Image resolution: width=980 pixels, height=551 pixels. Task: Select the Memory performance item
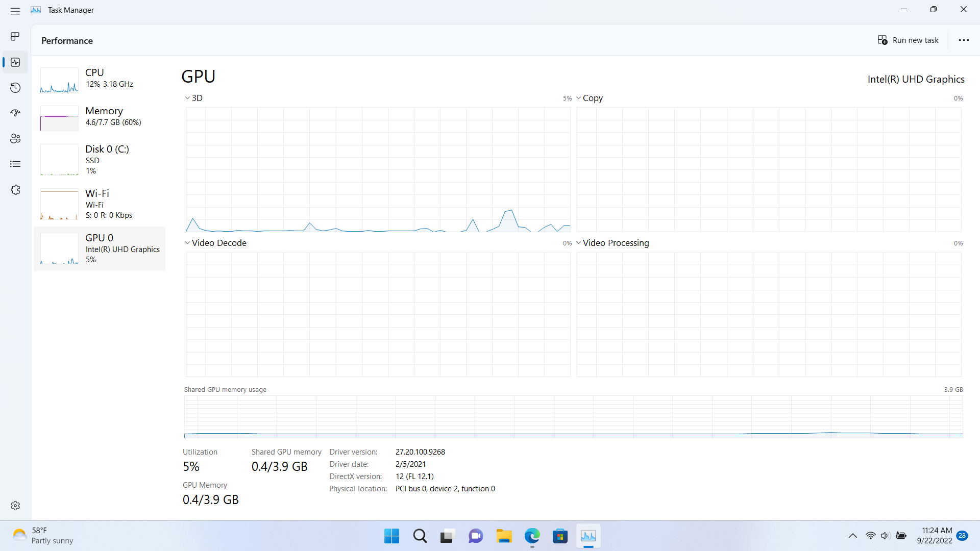click(100, 117)
